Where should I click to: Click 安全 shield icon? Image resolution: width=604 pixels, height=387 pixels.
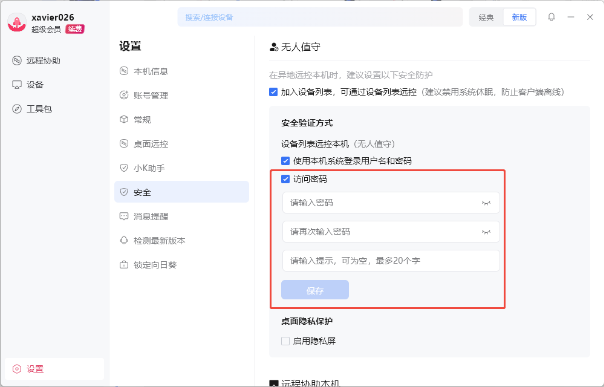(124, 192)
